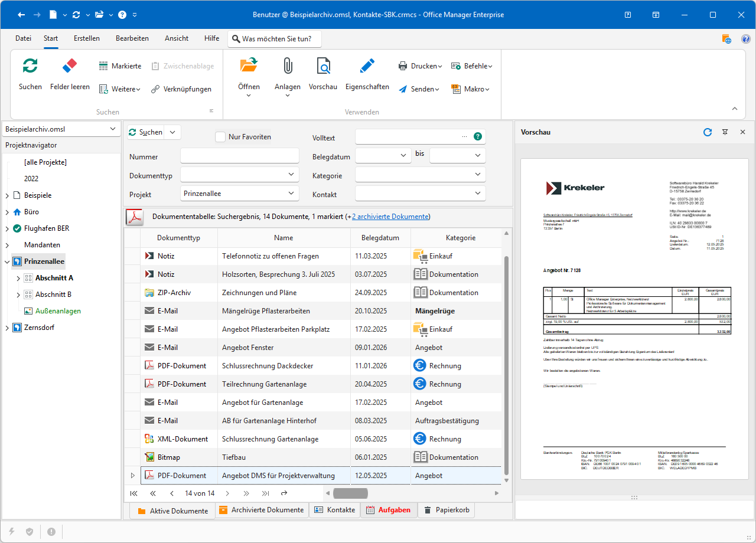Image resolution: width=756 pixels, height=543 pixels.
Task: Click the Suchen refresh icon in ribbon
Action: click(30, 66)
